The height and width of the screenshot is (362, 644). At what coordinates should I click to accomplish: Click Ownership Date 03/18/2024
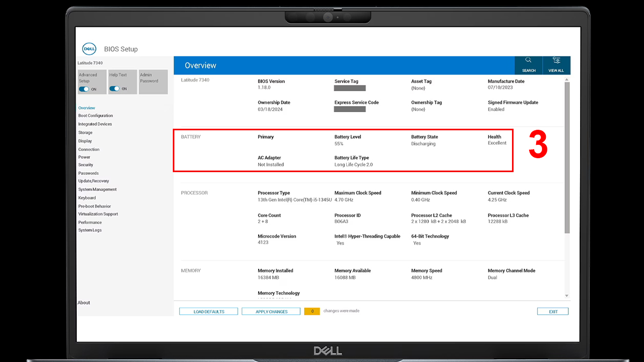(x=270, y=109)
